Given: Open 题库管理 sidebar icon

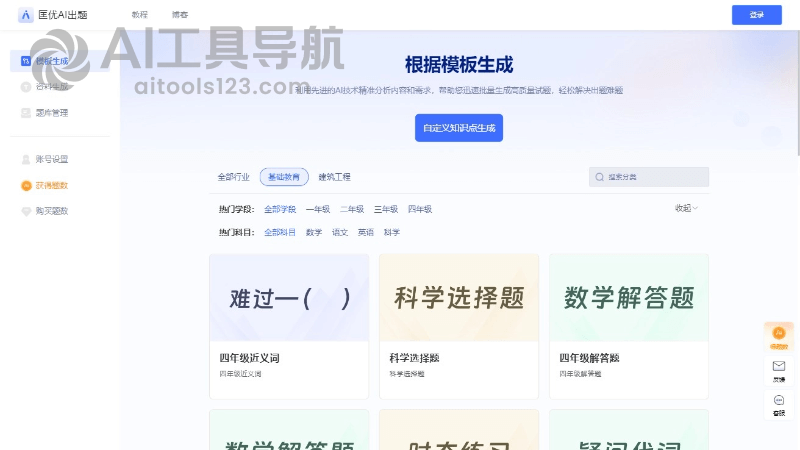Looking at the screenshot, I should click(x=26, y=113).
